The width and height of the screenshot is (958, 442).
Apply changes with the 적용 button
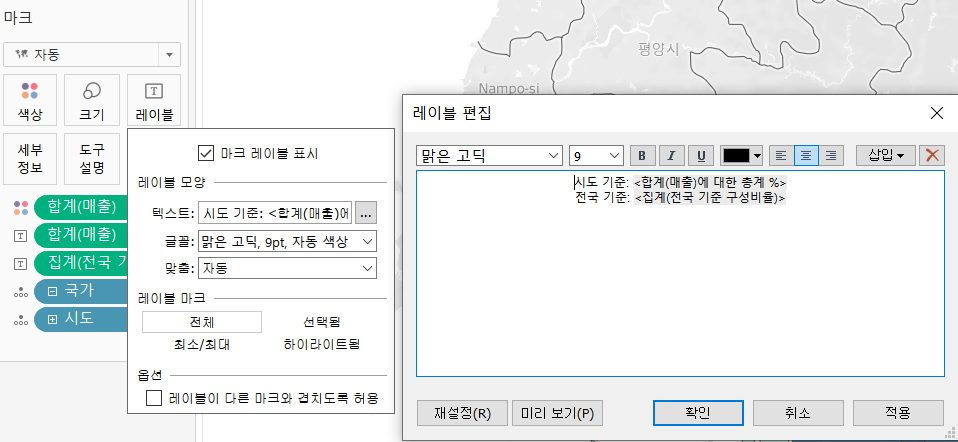coord(898,413)
